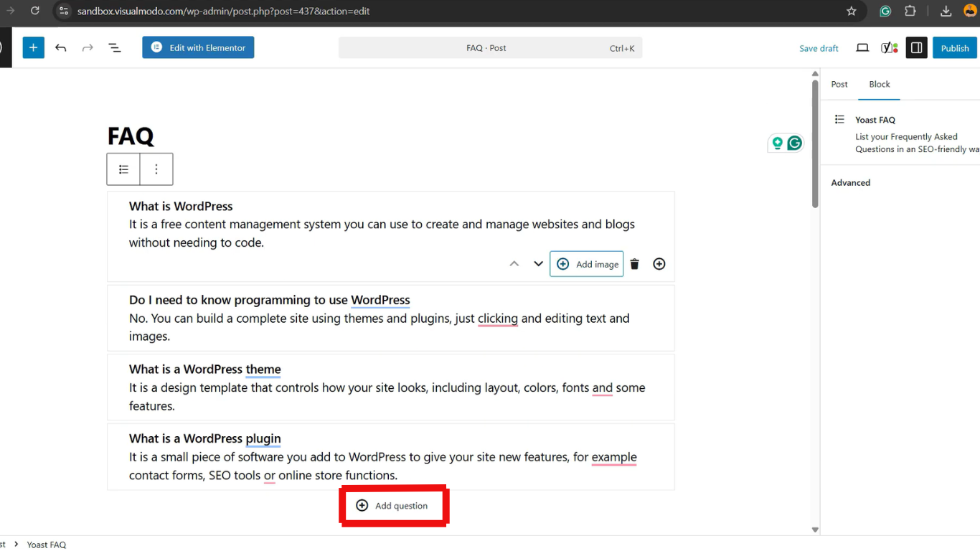The image size is (980, 551).
Task: Undo the last change
Action: tap(61, 48)
